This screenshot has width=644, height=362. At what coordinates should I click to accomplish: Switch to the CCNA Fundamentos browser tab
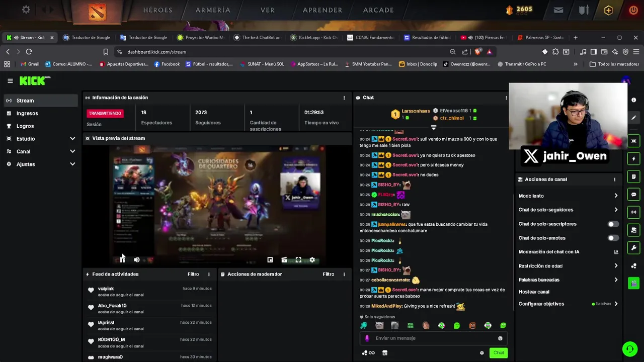[370, 38]
